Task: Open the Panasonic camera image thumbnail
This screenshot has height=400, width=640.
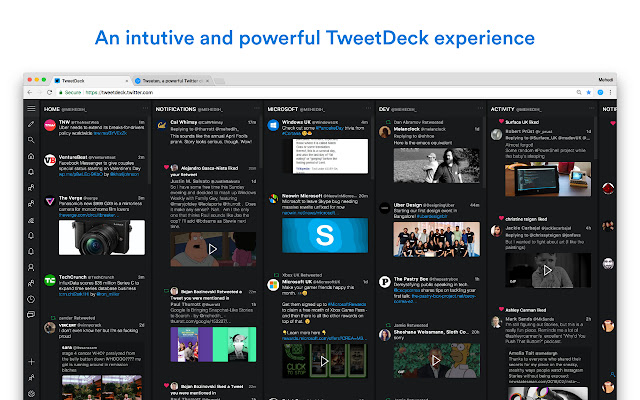Action: (102, 238)
